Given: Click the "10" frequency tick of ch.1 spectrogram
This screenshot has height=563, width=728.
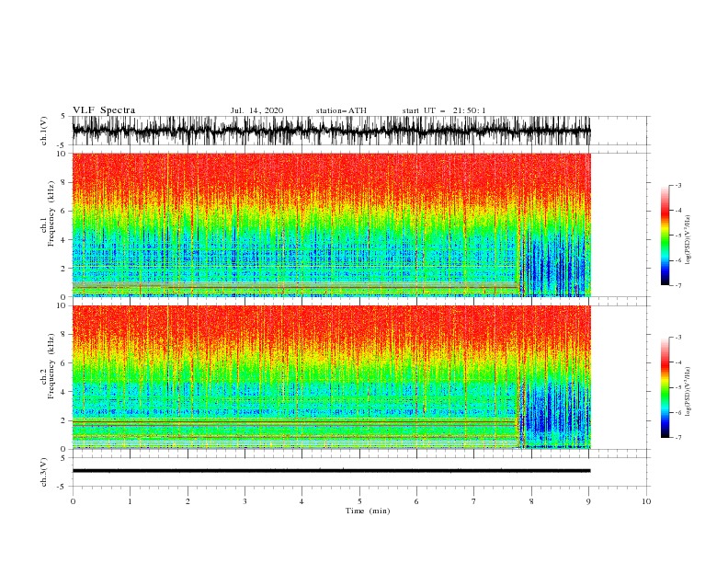Looking at the screenshot, I should [x=62, y=154].
